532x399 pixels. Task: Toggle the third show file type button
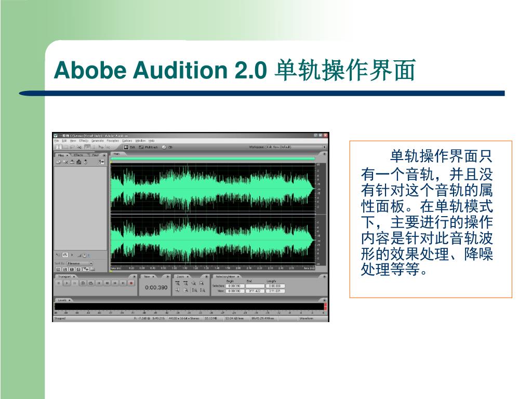tap(72, 270)
